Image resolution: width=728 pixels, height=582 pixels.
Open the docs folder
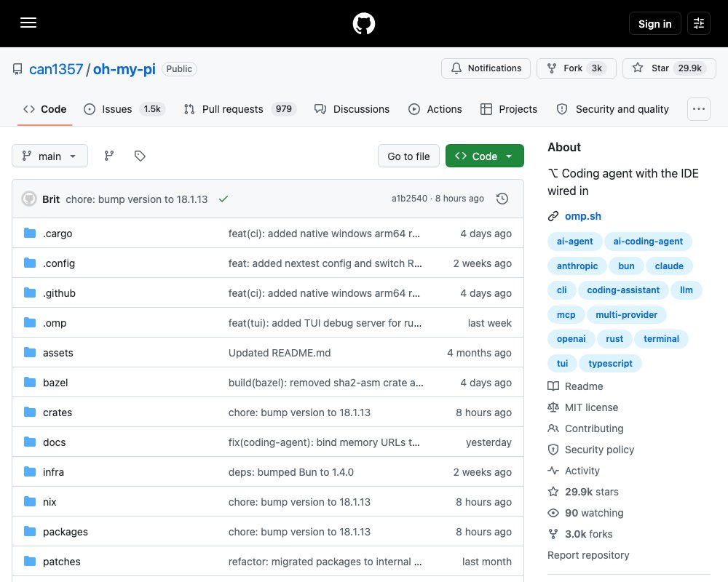pos(55,442)
